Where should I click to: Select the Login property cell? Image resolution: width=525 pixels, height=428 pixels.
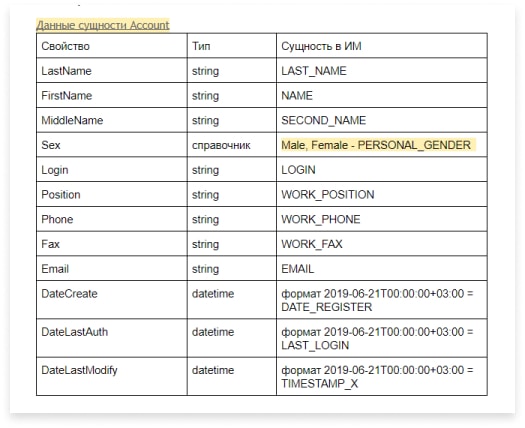[x=112, y=169]
